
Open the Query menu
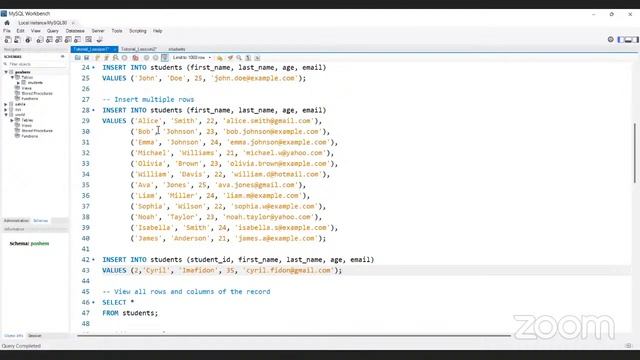click(53, 31)
